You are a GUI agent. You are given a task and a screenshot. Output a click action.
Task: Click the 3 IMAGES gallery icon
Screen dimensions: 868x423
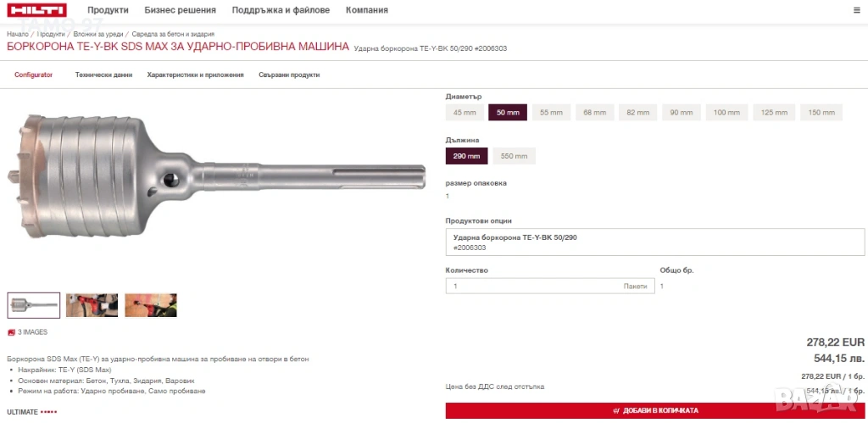tap(10, 332)
